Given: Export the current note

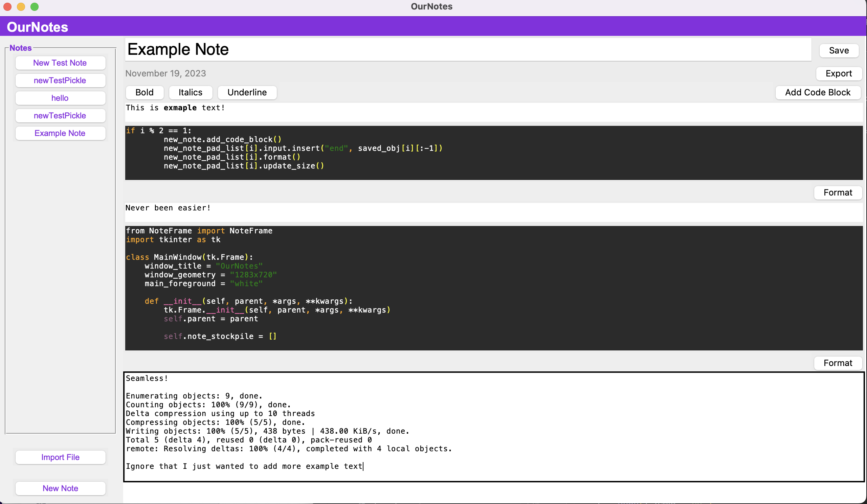Looking at the screenshot, I should tap(839, 74).
